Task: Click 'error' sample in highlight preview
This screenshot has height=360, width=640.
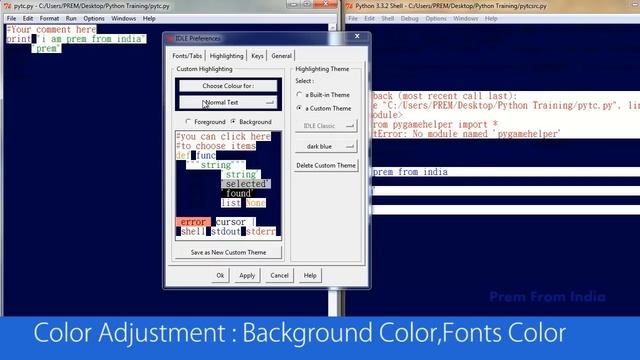Action: (x=193, y=222)
